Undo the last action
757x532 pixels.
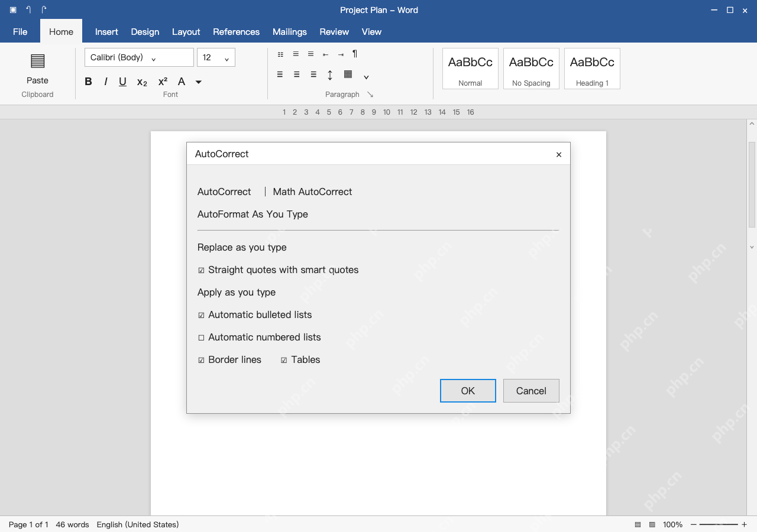click(28, 10)
